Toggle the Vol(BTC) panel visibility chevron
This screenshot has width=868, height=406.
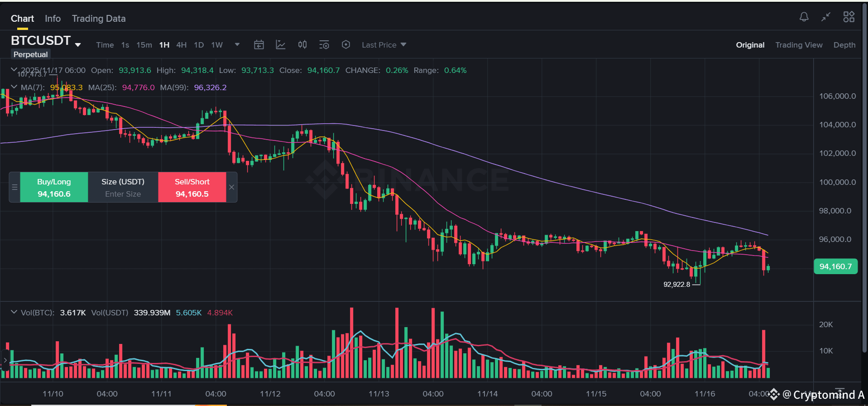14,312
